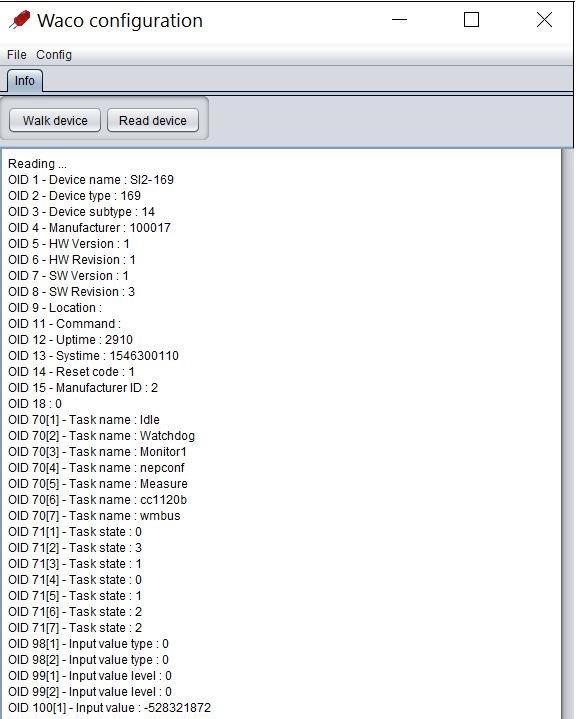The image size is (577, 719).
Task: Select line 'OID 71[5] - Task state : 1'
Action: tap(75, 596)
